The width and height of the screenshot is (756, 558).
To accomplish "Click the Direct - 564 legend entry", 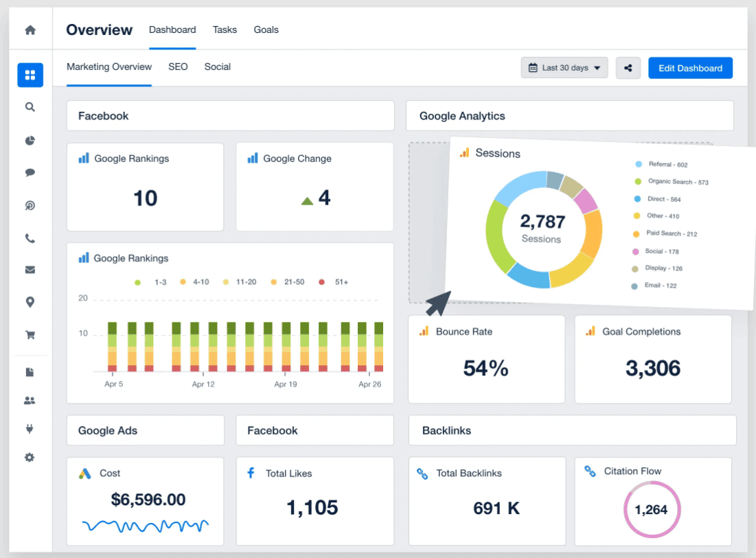I will 657,199.
